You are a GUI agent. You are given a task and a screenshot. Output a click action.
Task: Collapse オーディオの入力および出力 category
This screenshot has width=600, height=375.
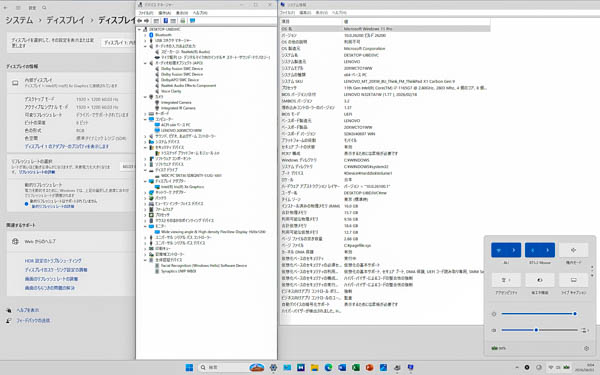(x=145, y=46)
